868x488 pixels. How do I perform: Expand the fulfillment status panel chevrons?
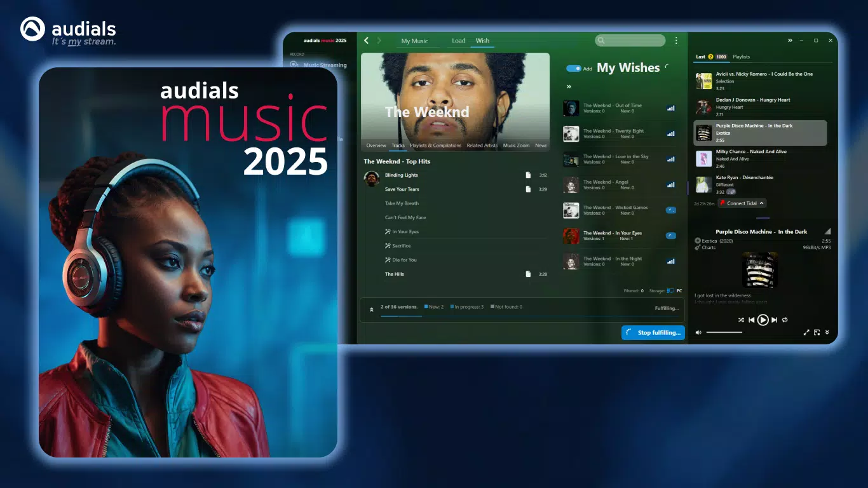[372, 309]
